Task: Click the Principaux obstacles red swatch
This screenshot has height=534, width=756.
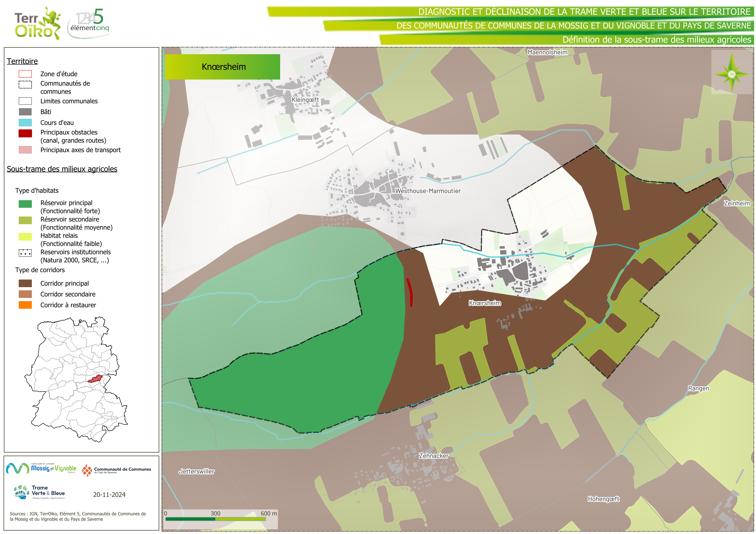Action: (25, 133)
